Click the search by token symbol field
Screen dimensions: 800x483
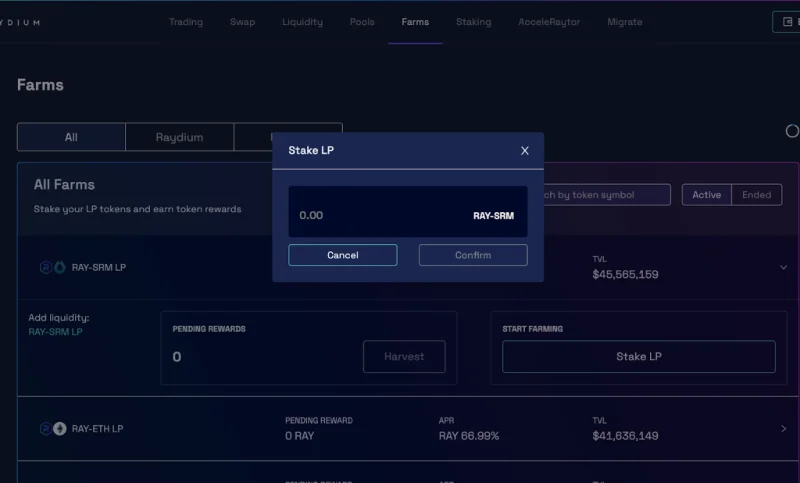(x=607, y=194)
